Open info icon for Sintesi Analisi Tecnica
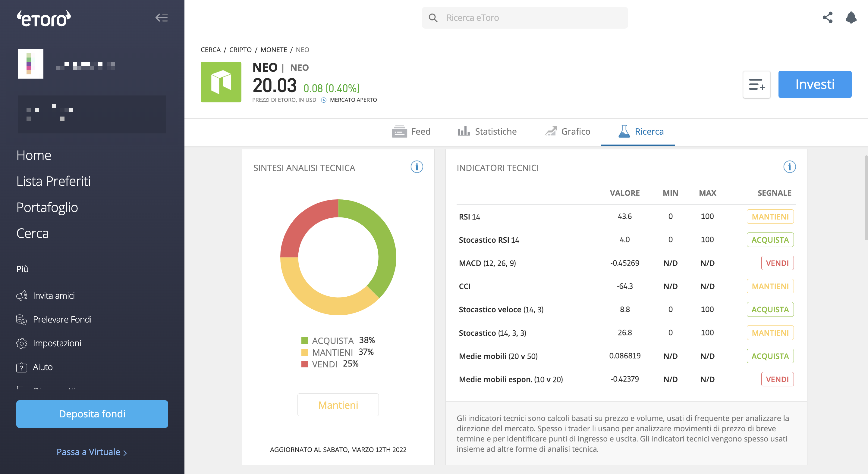868x474 pixels. 417,167
